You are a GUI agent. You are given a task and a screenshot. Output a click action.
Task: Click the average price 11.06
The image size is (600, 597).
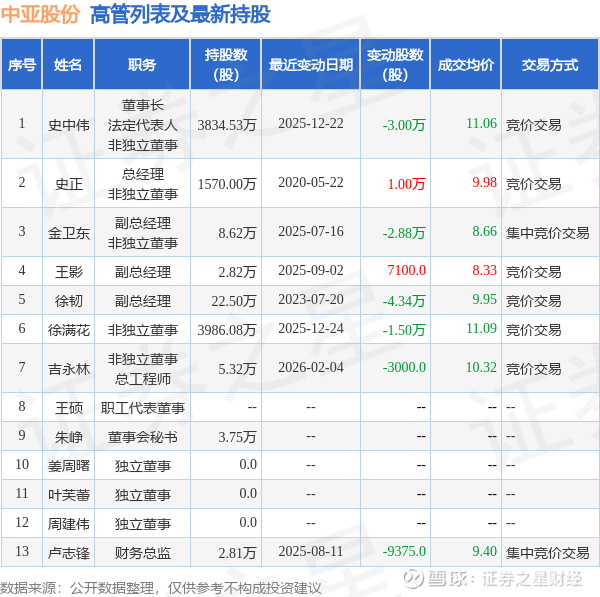point(481,123)
